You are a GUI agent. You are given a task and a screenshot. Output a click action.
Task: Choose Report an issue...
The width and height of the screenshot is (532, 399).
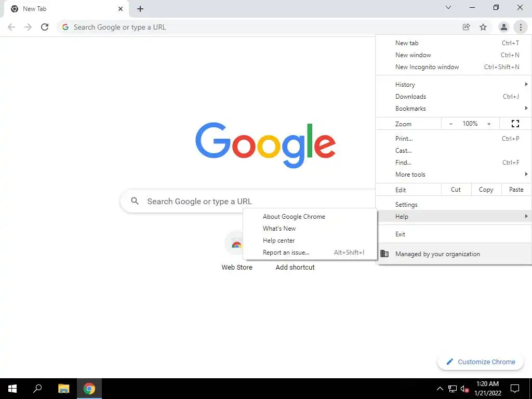click(310, 252)
